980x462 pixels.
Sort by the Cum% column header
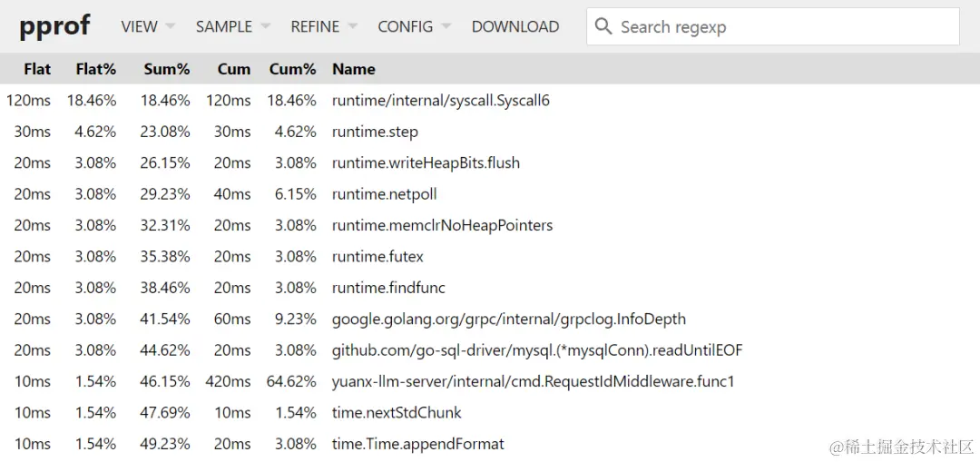coord(292,69)
